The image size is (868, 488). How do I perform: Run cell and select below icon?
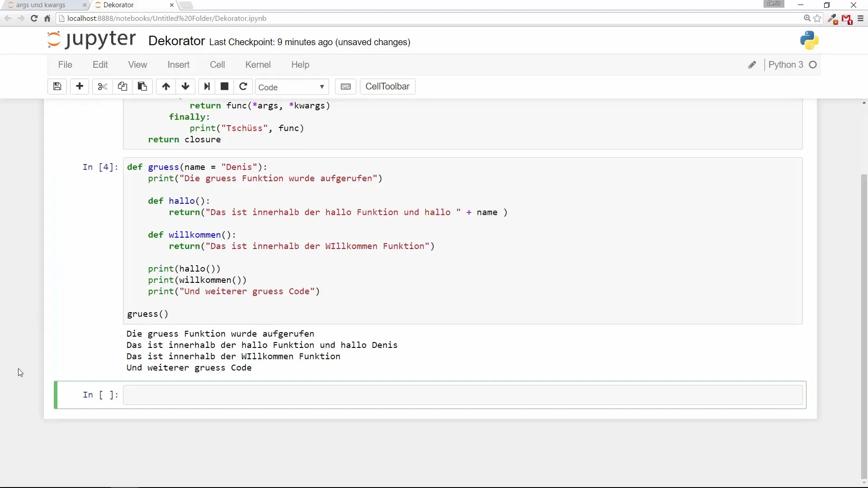pyautogui.click(x=207, y=86)
